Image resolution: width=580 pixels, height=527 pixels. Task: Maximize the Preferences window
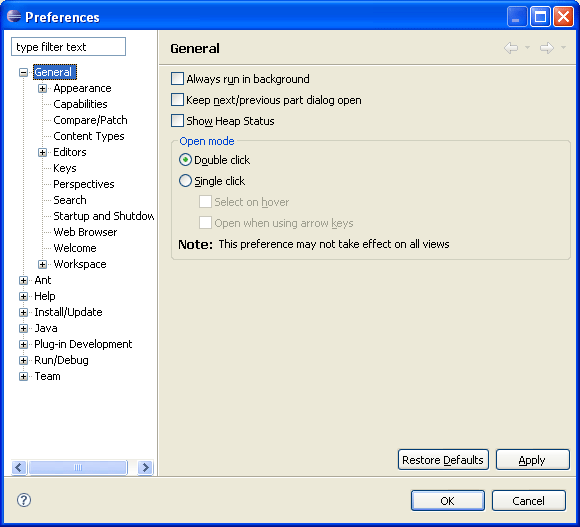(540, 17)
